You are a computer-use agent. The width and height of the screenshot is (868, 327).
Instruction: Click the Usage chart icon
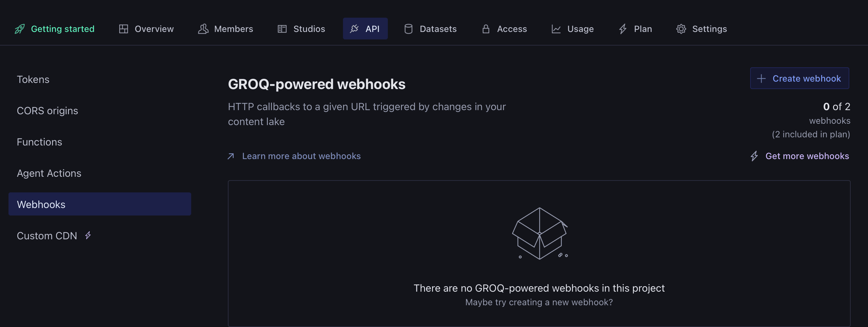click(556, 29)
